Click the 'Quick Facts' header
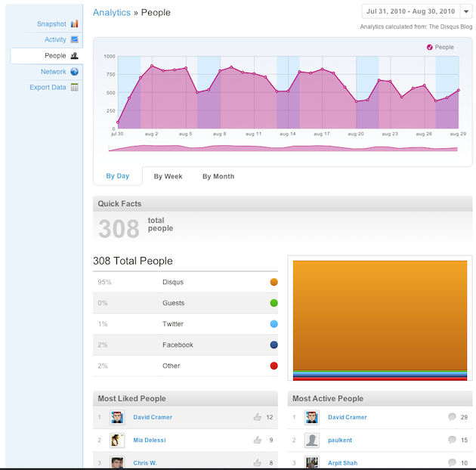 pyautogui.click(x=119, y=204)
